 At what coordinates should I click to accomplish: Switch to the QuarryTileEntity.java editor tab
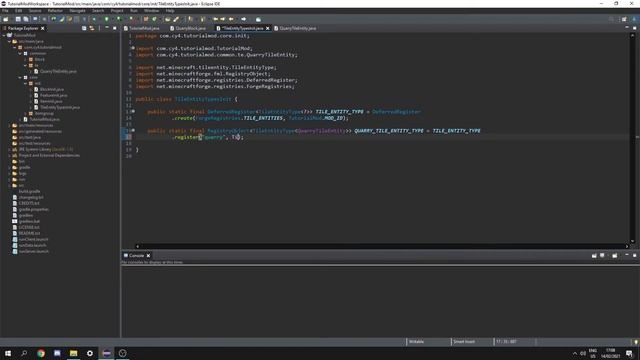tap(295, 28)
